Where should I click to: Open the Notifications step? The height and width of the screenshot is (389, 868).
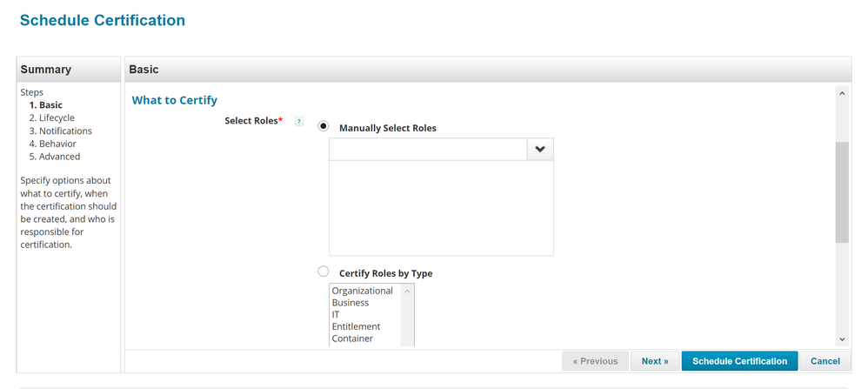60,131
